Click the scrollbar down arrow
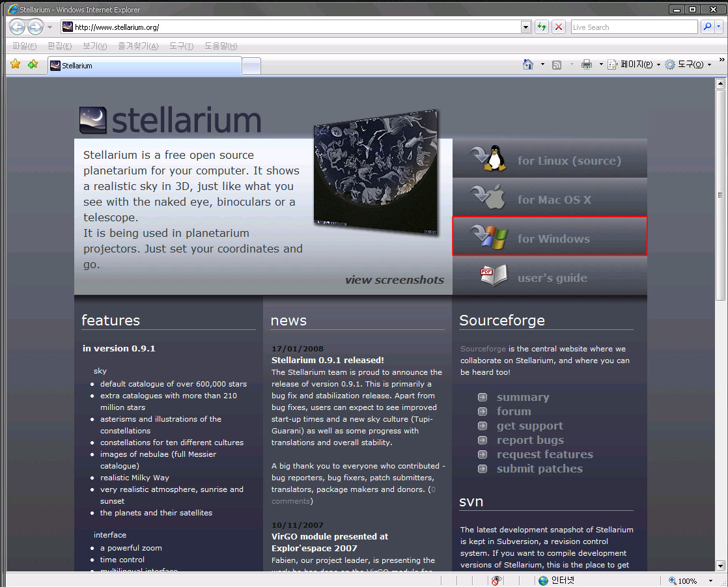 coord(721,566)
